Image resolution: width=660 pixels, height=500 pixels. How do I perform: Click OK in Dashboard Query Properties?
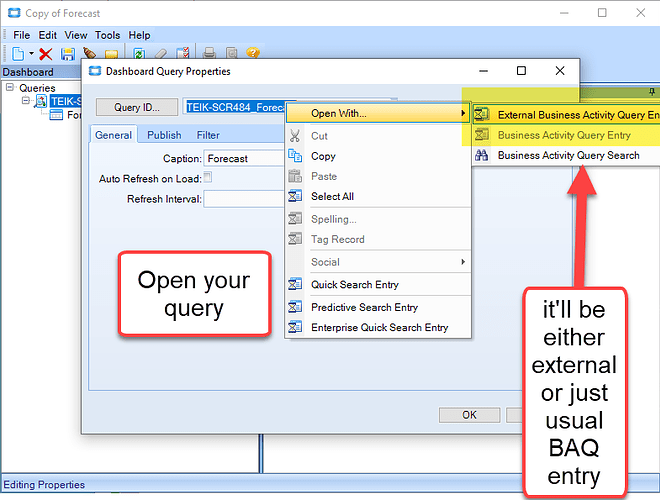(x=469, y=415)
